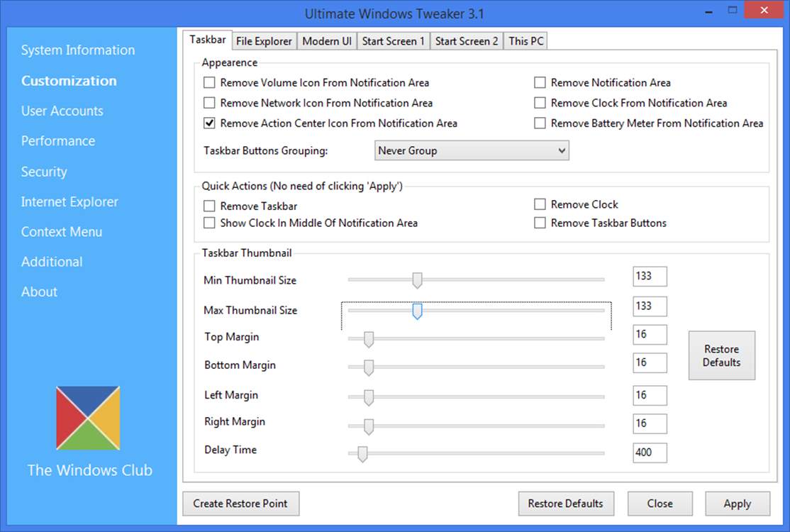Click the Delay Time value field
The image size is (790, 532).
pos(650,453)
